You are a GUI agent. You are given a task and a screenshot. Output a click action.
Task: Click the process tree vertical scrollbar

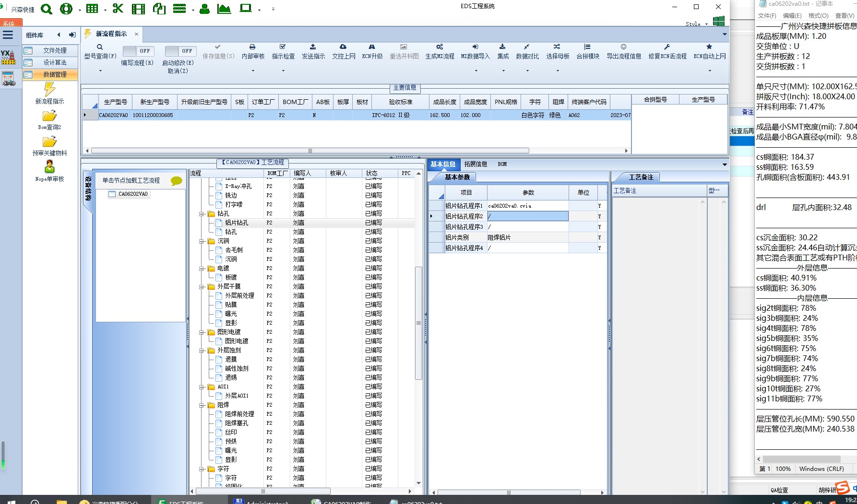pyautogui.click(x=418, y=322)
